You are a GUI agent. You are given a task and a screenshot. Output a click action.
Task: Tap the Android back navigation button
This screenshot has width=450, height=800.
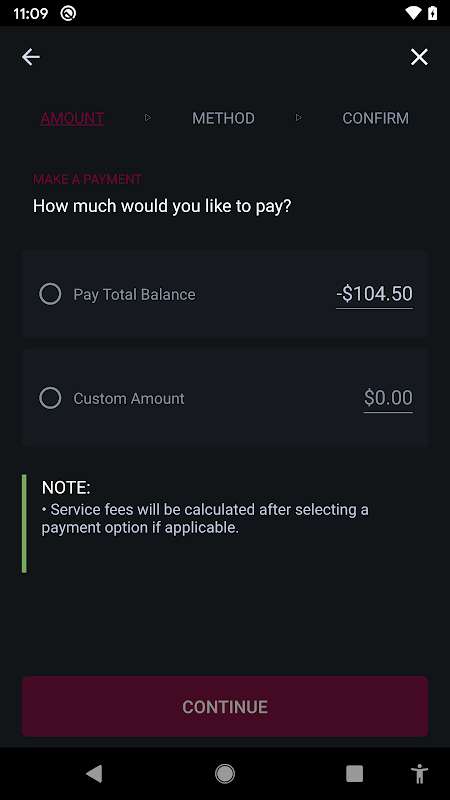[x=94, y=773]
